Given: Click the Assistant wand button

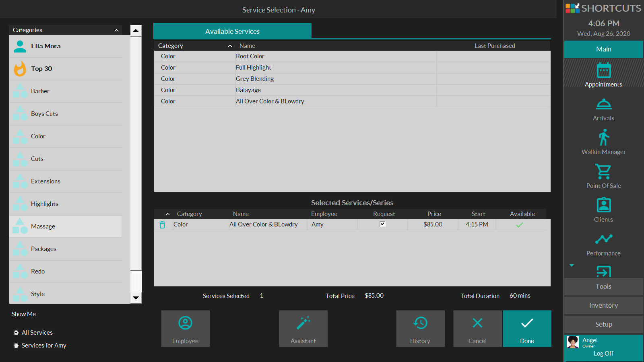Looking at the screenshot, I should [x=303, y=329].
